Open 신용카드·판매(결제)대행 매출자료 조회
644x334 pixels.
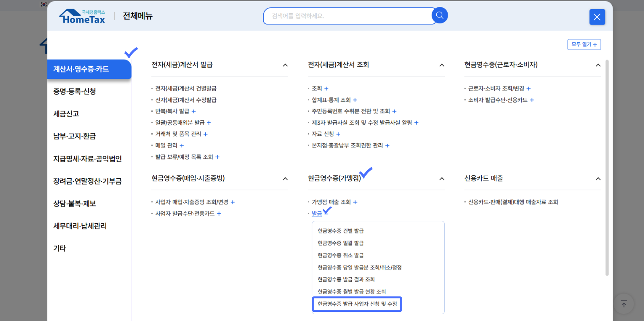(513, 202)
